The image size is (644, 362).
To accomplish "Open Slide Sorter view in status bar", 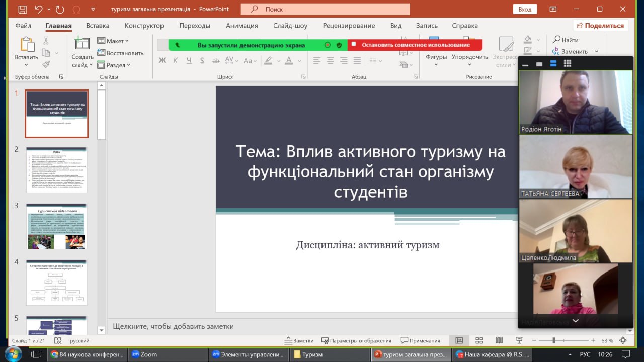I will (479, 340).
